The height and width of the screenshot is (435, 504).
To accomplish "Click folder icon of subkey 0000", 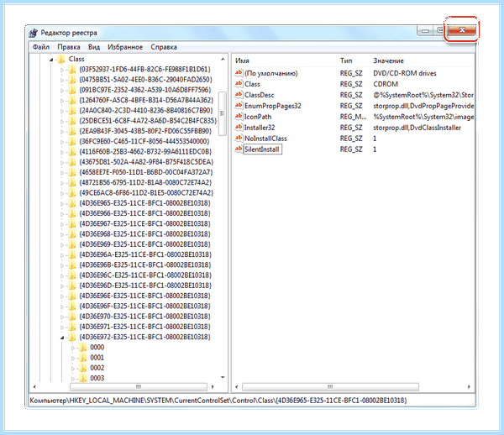I will (83, 347).
